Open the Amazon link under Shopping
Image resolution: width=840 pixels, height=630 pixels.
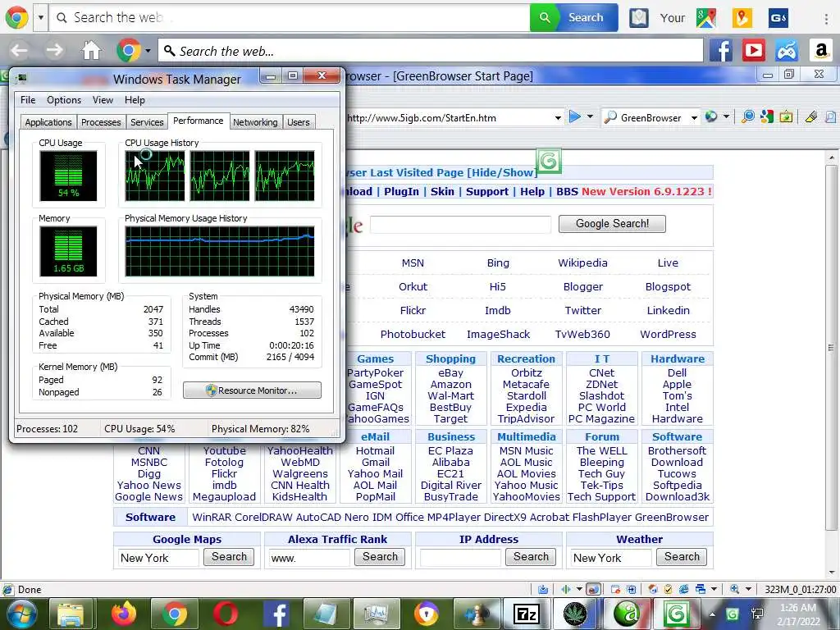pyautogui.click(x=450, y=385)
